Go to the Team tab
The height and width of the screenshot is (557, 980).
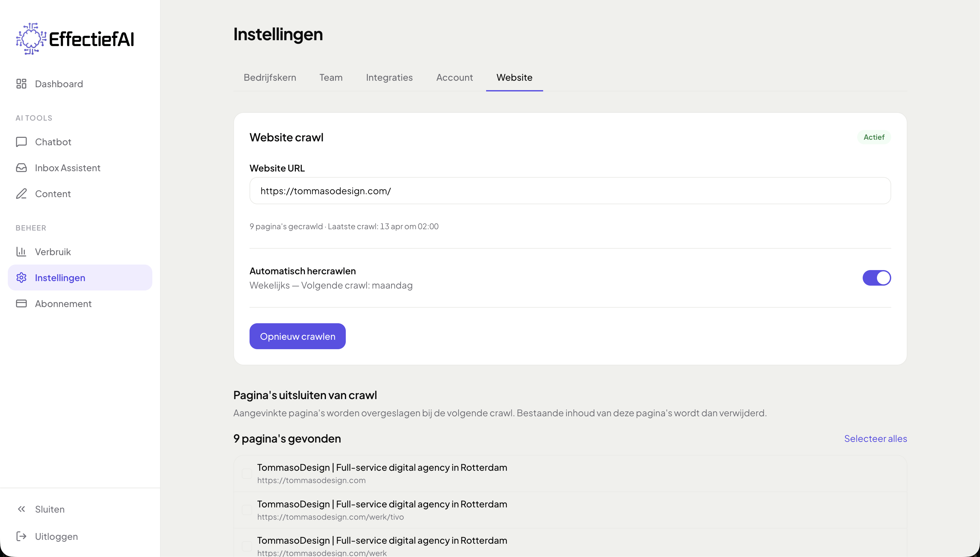click(x=331, y=78)
